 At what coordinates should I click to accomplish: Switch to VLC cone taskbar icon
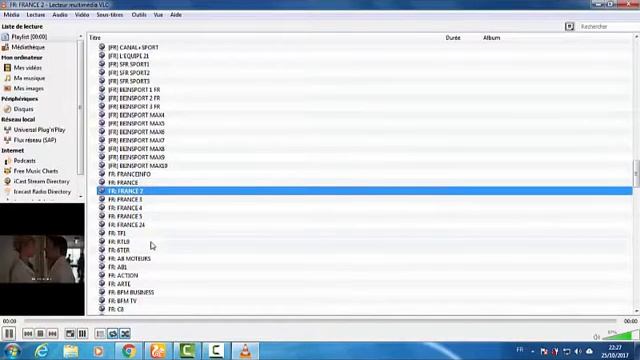pos(245,351)
